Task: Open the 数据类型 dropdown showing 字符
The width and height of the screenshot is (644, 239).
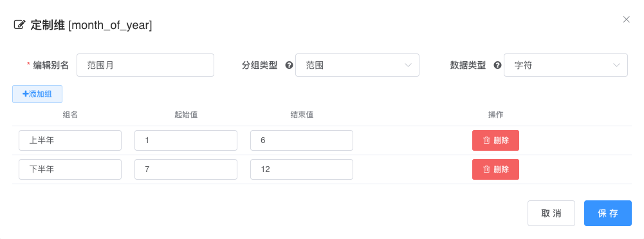Action: pyautogui.click(x=566, y=65)
